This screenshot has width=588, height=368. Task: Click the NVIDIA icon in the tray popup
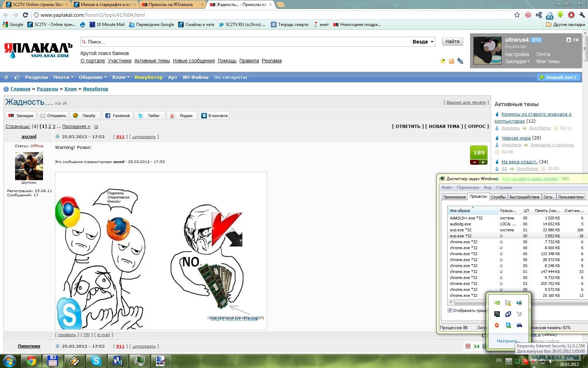tap(497, 303)
